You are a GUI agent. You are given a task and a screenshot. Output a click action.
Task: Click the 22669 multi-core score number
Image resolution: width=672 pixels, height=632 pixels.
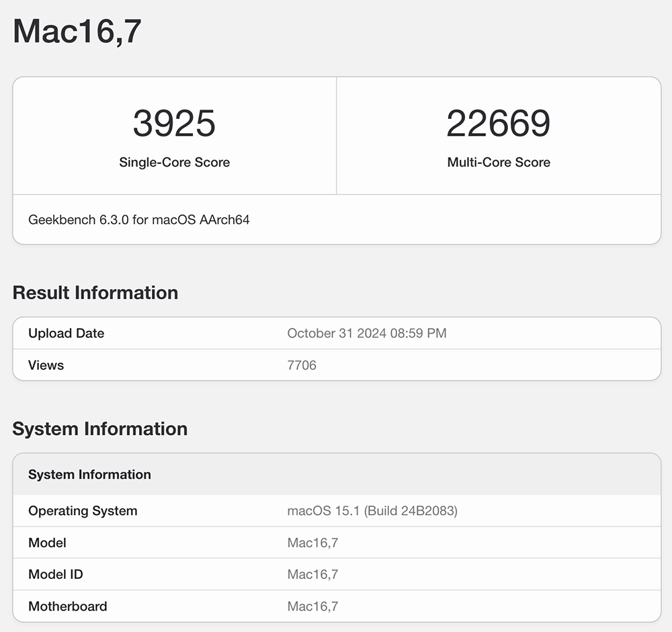click(498, 124)
